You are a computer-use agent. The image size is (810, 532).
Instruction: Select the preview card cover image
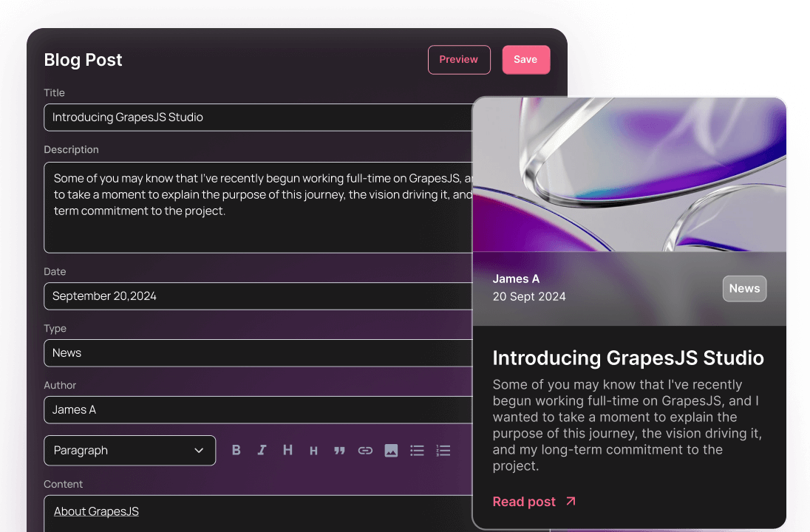pos(629,174)
